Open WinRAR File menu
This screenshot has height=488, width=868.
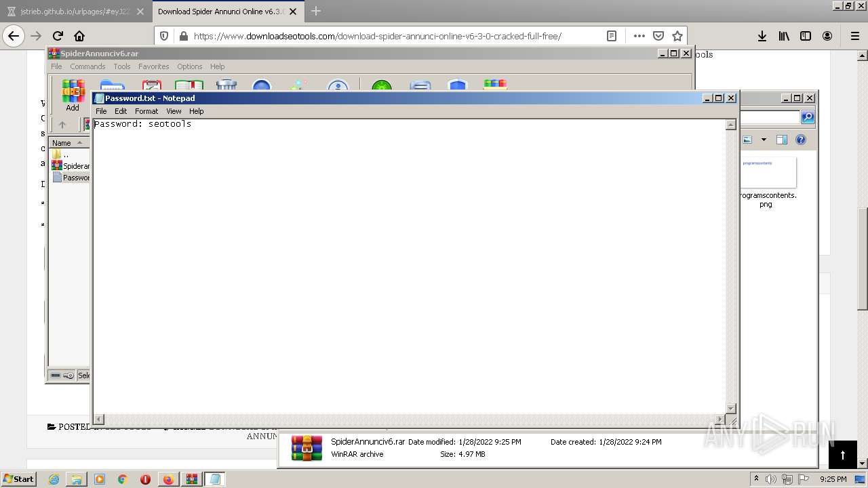click(56, 66)
